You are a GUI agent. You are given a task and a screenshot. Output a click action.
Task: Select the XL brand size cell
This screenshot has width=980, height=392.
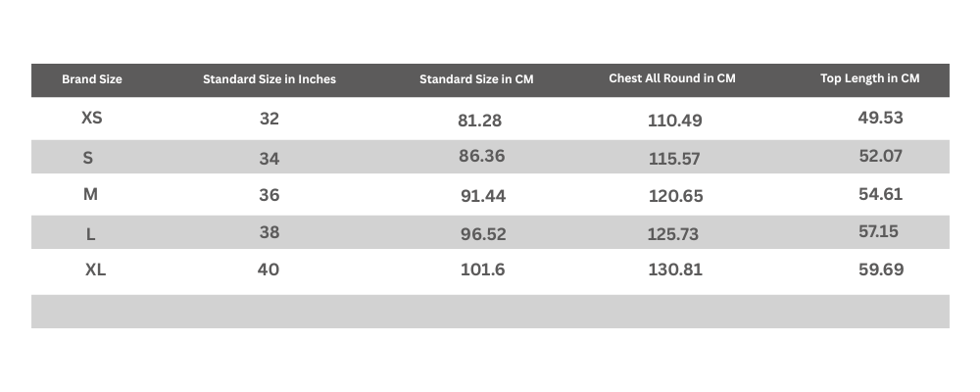pos(95,269)
